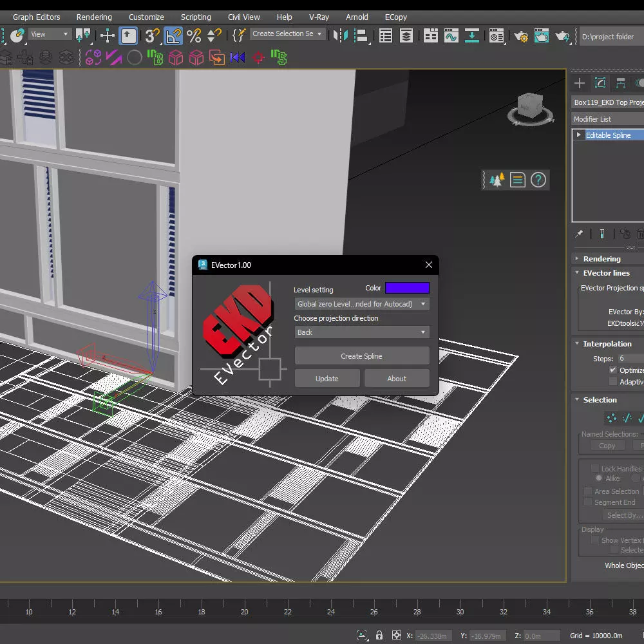This screenshot has height=644, width=644.
Task: Click Use Pivot Point Center icon
Action: point(83,35)
